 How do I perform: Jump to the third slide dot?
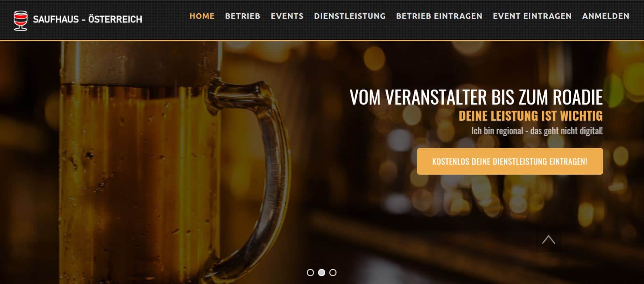(x=333, y=272)
